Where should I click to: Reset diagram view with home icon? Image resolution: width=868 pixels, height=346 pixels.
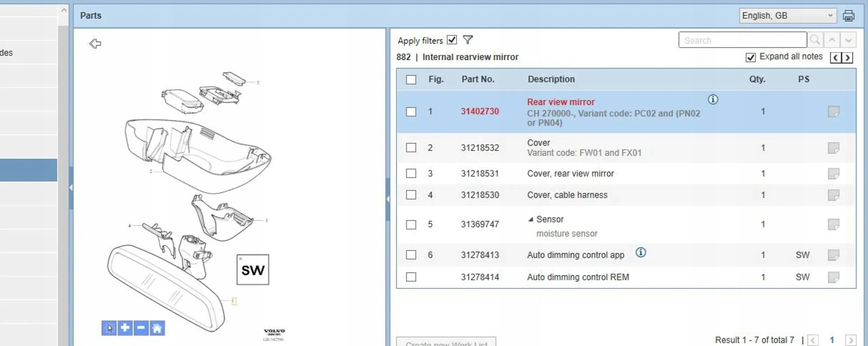(157, 328)
